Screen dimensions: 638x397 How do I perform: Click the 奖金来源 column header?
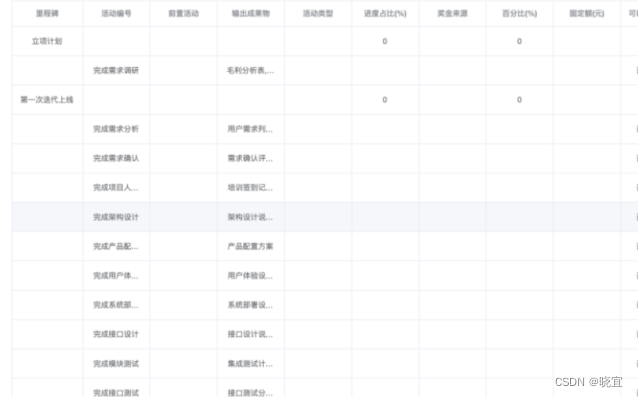452,13
